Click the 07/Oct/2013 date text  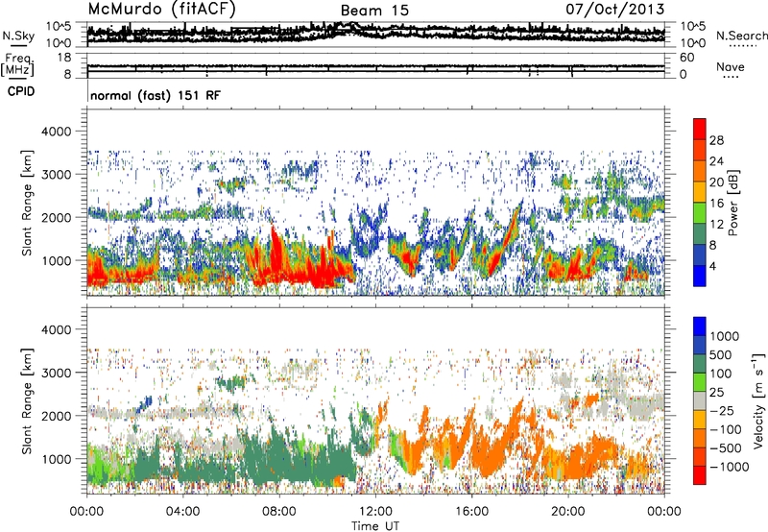point(615,10)
